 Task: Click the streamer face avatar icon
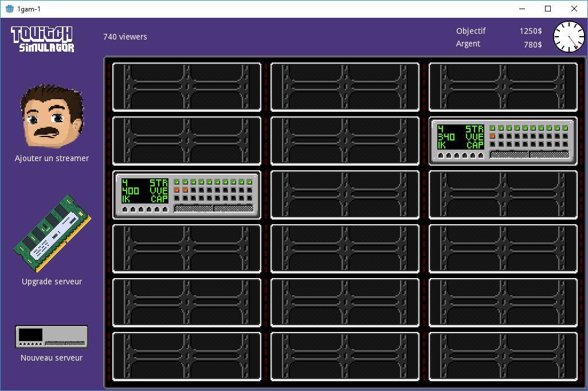[52, 116]
